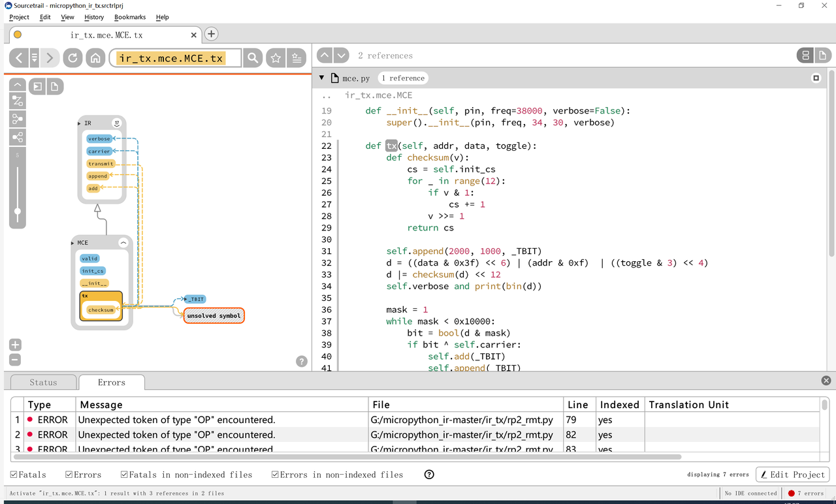Open the Edit menu
The width and height of the screenshot is (836, 504).
tap(45, 17)
